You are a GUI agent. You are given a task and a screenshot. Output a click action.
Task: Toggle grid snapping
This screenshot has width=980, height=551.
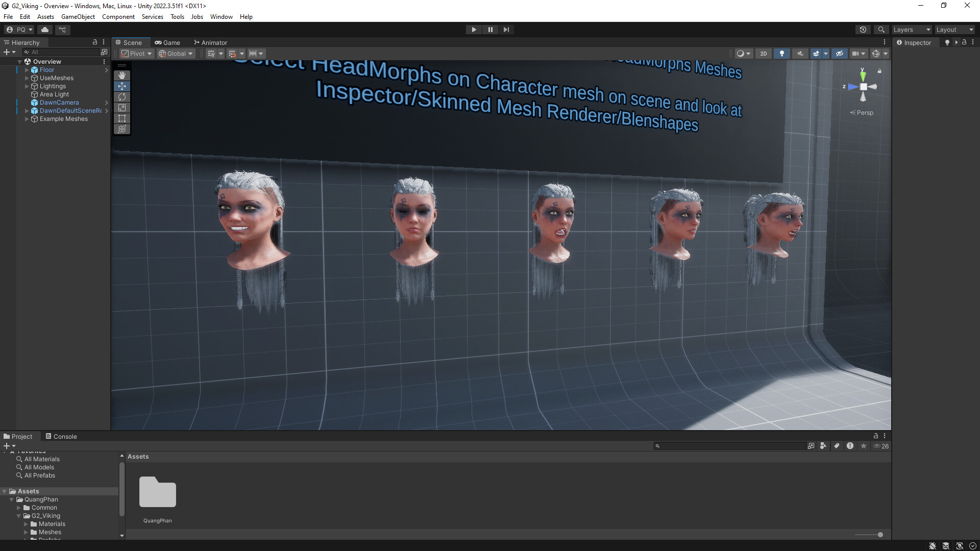[x=232, y=54]
